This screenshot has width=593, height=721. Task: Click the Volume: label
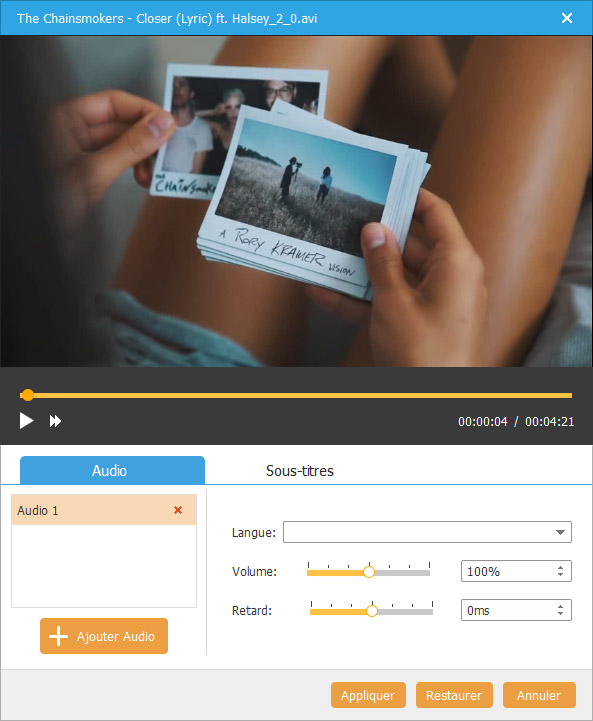click(x=255, y=572)
